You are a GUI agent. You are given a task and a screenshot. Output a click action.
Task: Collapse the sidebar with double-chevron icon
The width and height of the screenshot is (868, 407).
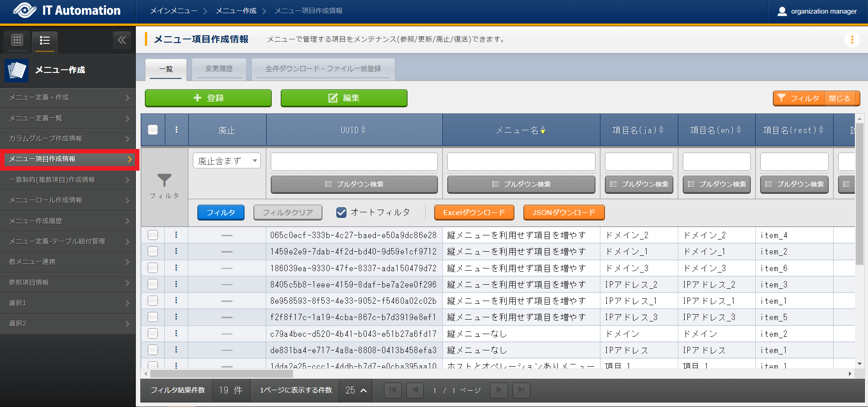[x=122, y=40]
